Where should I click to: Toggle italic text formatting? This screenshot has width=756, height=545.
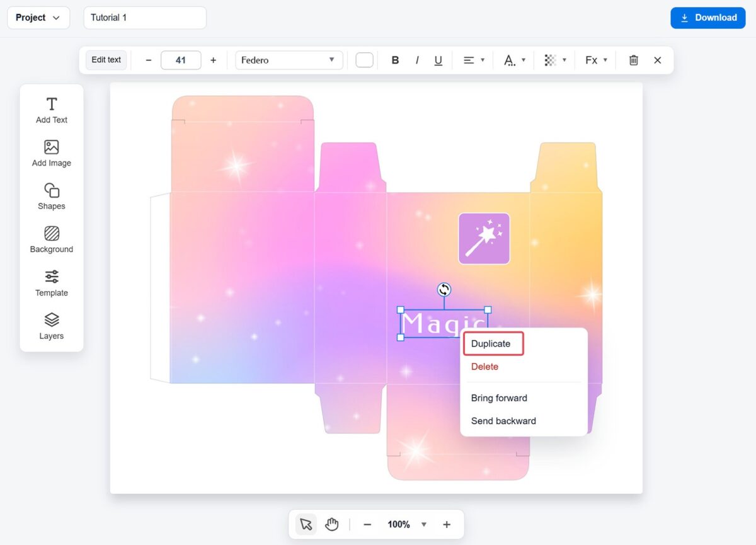(x=417, y=60)
